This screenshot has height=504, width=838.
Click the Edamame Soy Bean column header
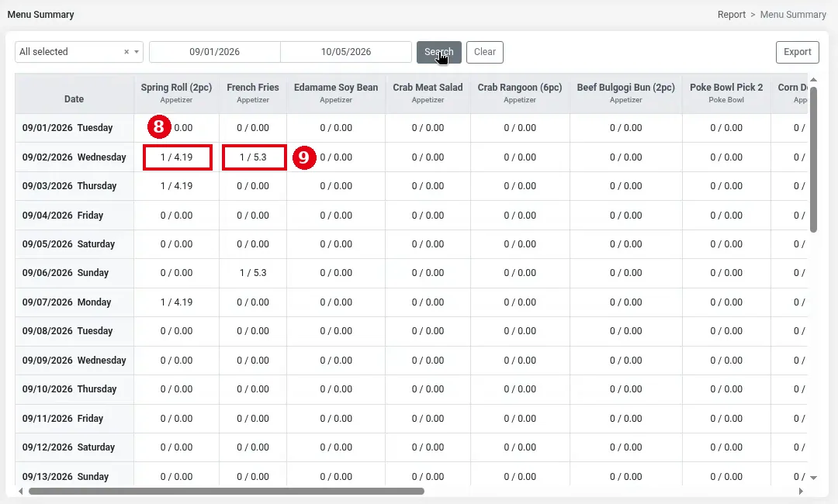tap(336, 93)
